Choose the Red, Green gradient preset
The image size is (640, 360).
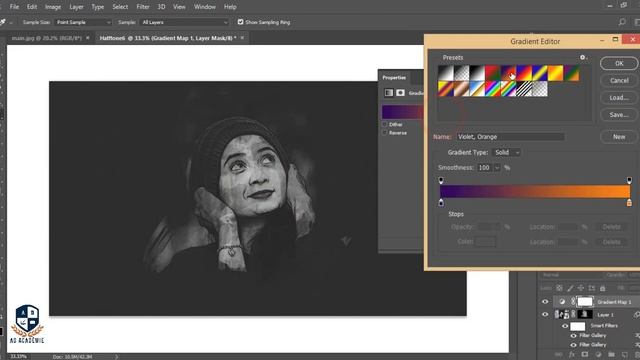[x=493, y=73]
